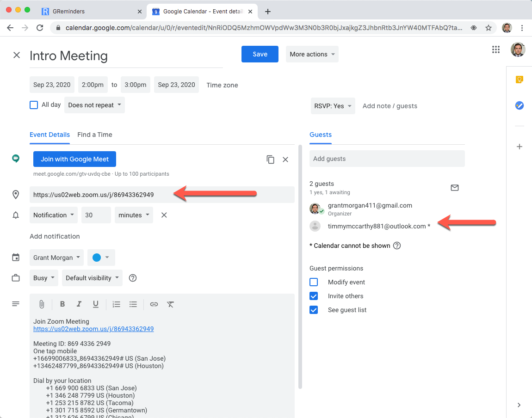The image size is (532, 418).
Task: Open the Zoom link in the description
Action: pos(93,329)
